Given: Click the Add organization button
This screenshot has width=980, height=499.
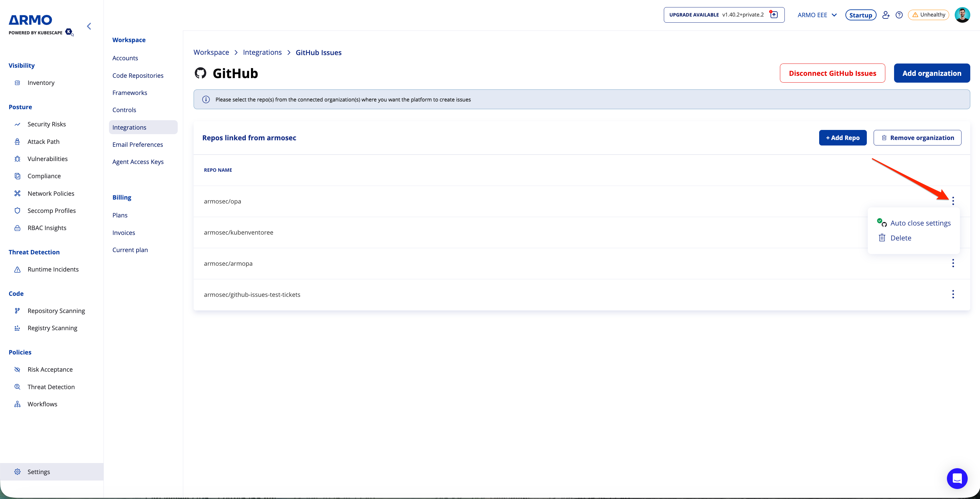Looking at the screenshot, I should (932, 73).
